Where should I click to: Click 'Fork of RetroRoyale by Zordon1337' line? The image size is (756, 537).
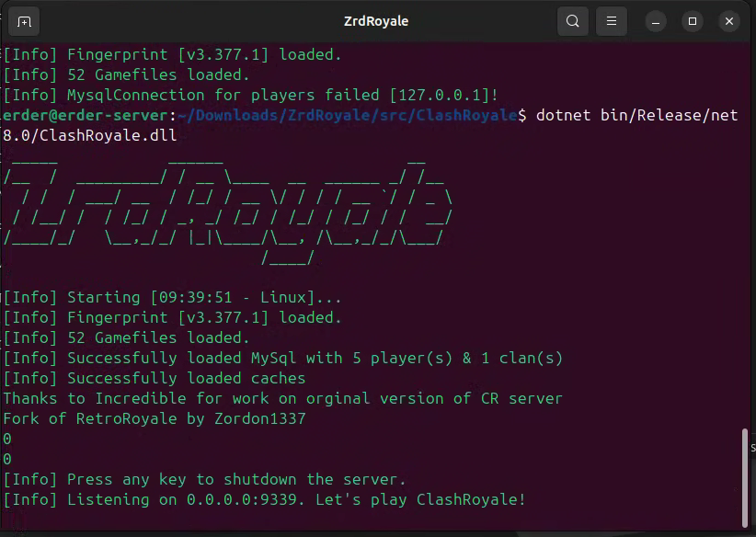(x=155, y=419)
